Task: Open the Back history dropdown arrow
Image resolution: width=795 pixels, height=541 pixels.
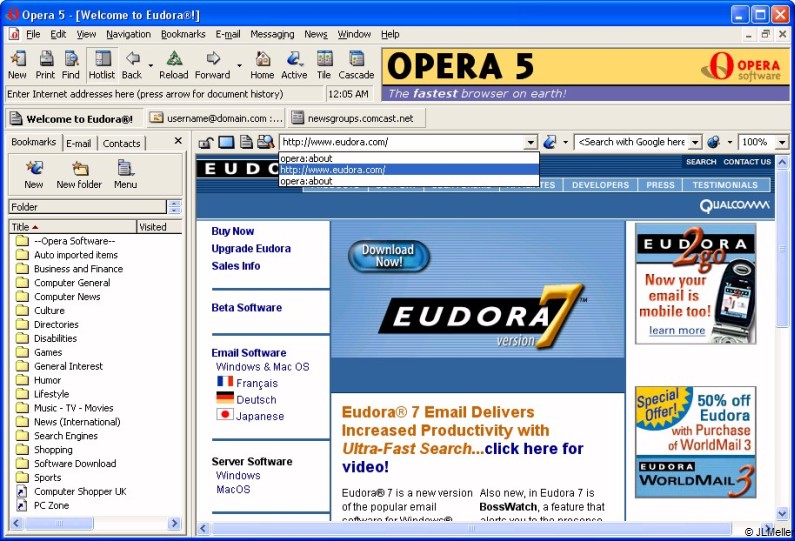Action: (151, 66)
